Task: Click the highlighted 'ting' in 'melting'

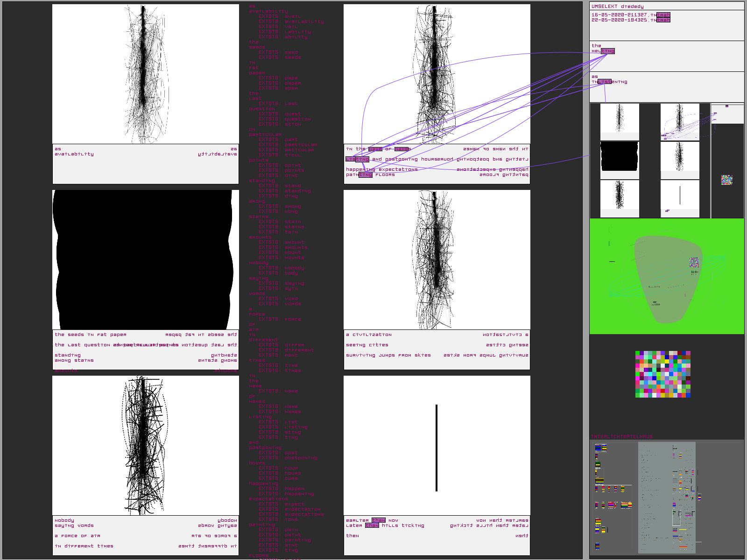Action: (608, 51)
